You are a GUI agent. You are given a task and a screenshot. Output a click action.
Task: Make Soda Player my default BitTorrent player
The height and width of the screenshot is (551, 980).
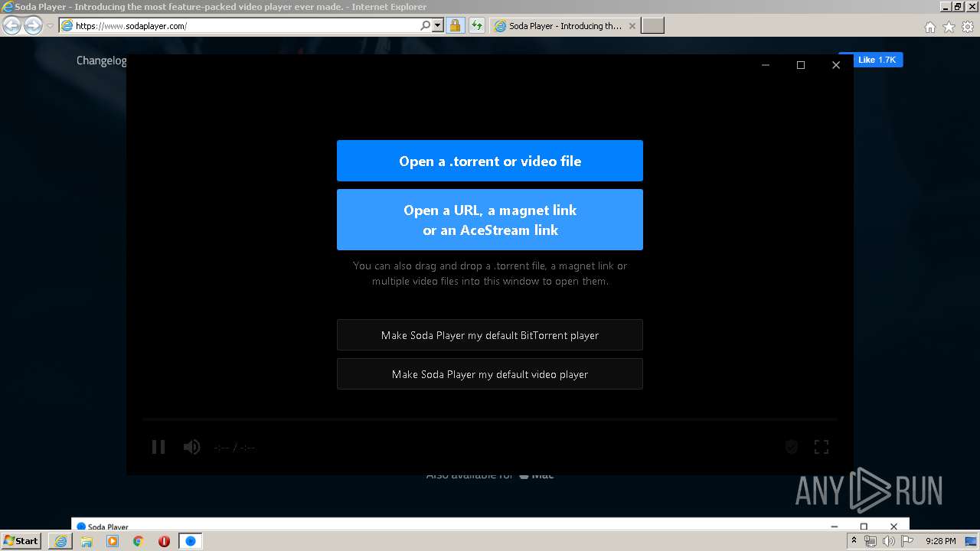pyautogui.click(x=490, y=335)
